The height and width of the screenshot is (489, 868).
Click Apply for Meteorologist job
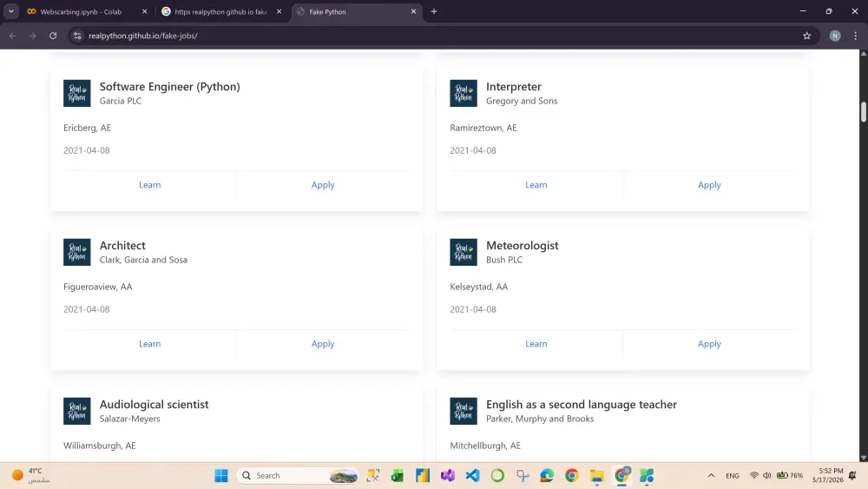coord(709,344)
